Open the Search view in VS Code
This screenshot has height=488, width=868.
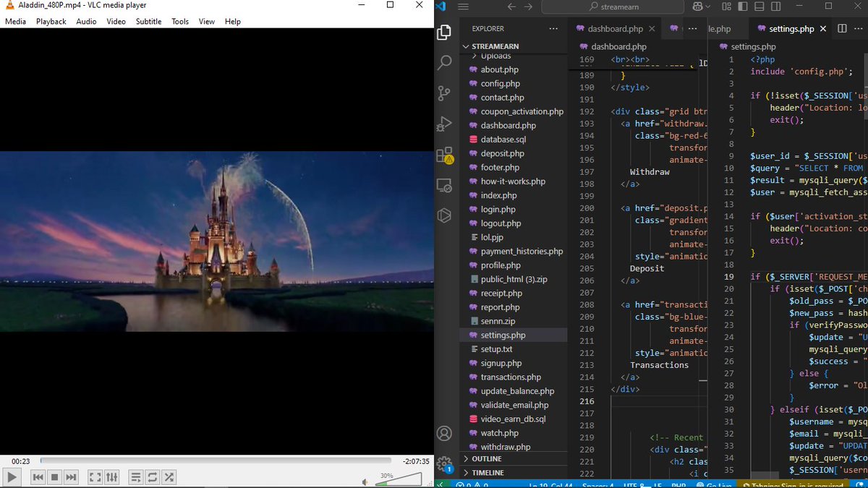click(445, 63)
